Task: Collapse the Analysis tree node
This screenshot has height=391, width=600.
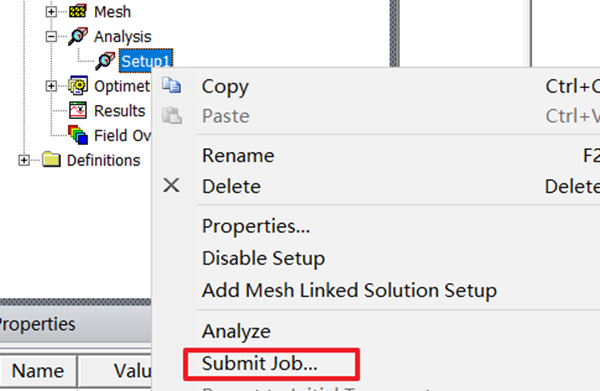Action: point(51,37)
